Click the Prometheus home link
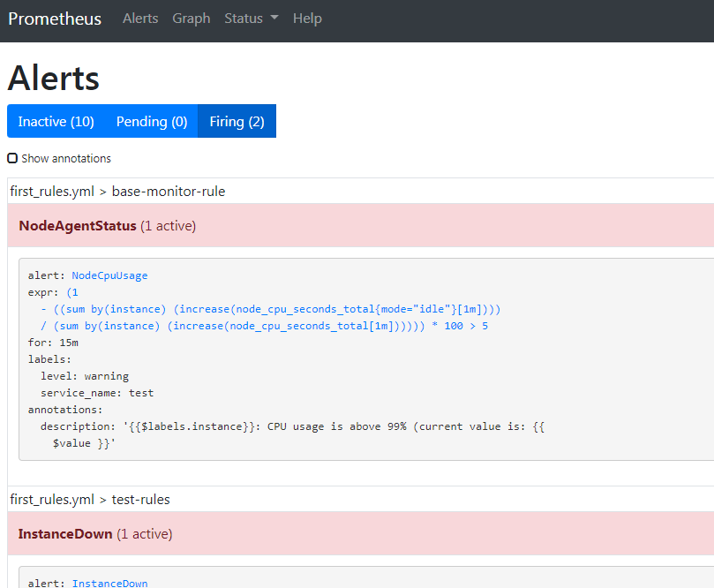The image size is (714, 588). [x=55, y=18]
